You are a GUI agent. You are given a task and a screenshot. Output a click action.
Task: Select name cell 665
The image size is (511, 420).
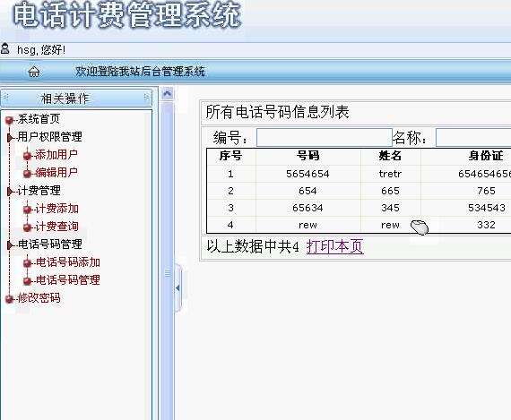coord(390,191)
